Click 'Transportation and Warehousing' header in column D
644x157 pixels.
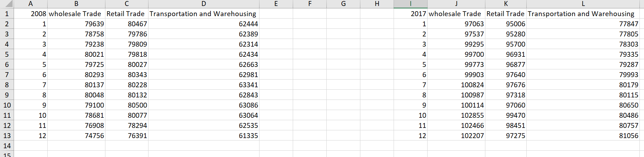[x=204, y=14]
